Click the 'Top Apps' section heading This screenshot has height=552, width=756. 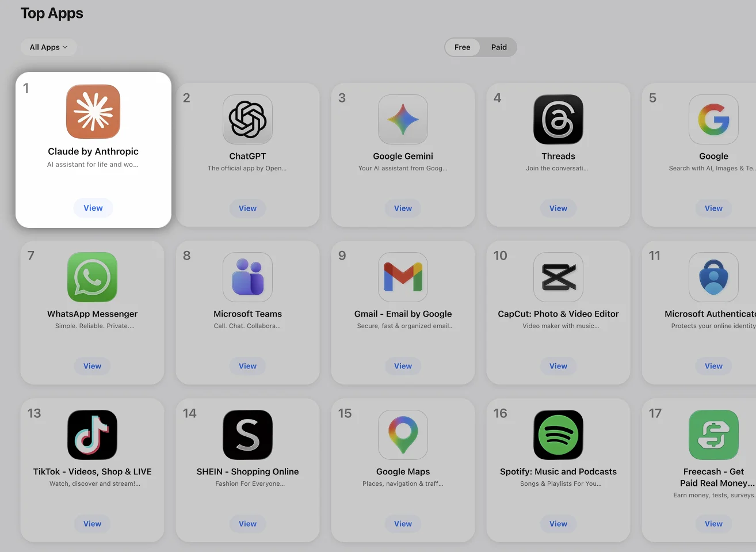click(x=52, y=13)
